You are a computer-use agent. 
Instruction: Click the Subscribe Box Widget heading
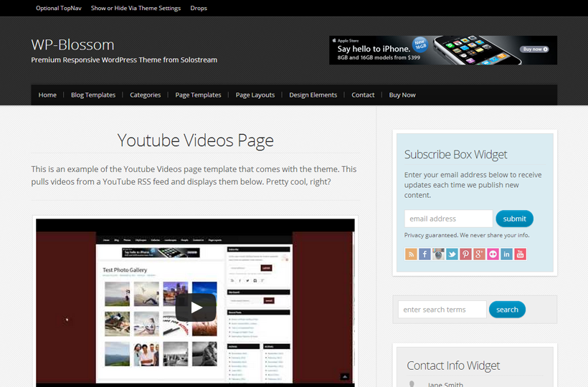455,154
